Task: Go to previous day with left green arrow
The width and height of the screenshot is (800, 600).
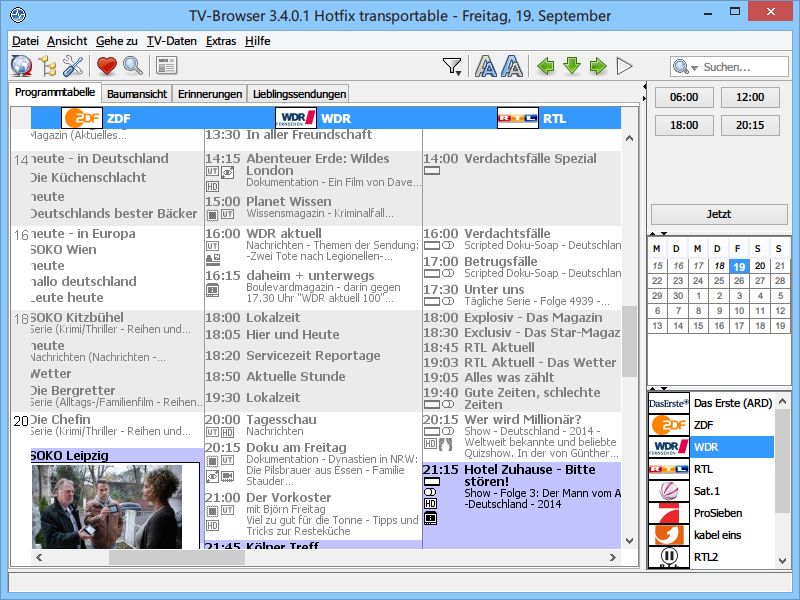Action: 546,66
